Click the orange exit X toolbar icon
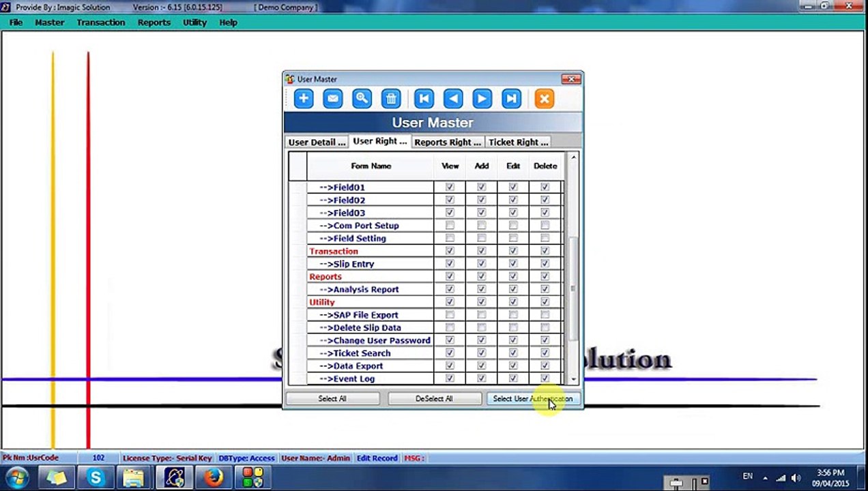868x491 pixels. [x=544, y=99]
